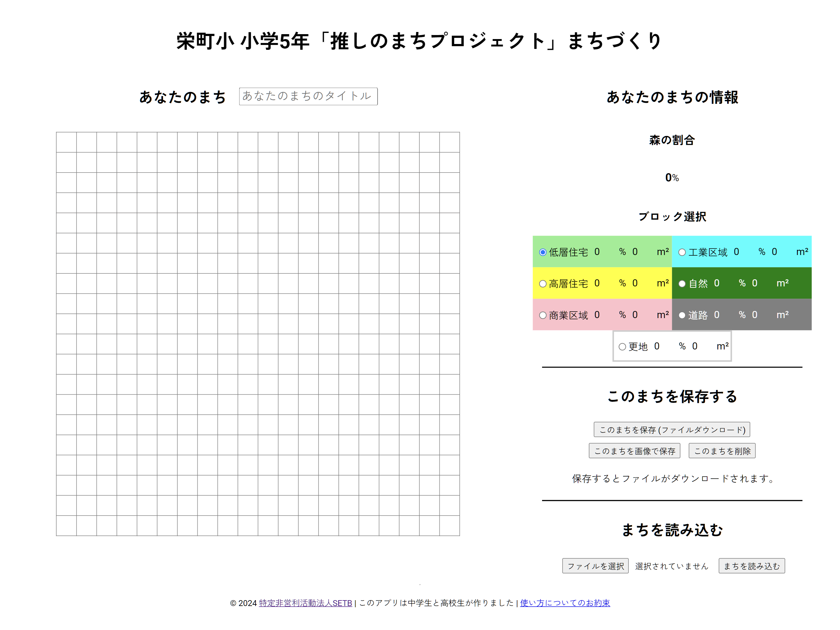Open the ファイルを選択 file chooser
The width and height of the screenshot is (840, 630).
595,566
